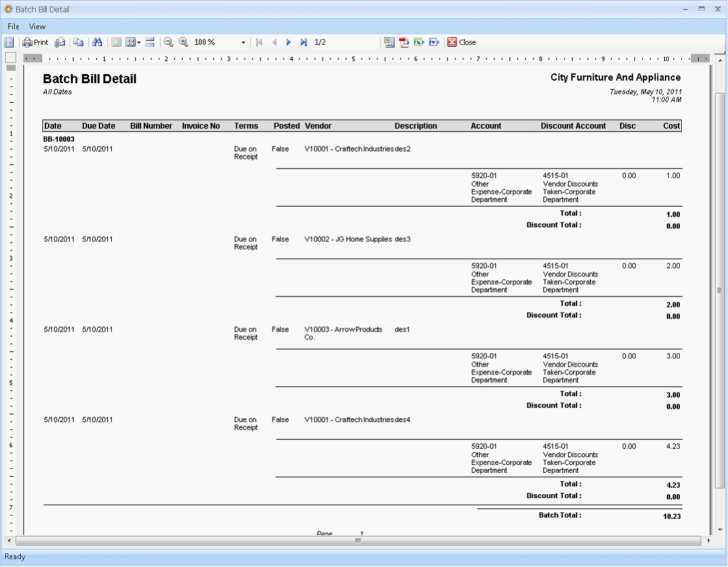Click the Batch Total value 10.23

click(x=672, y=516)
